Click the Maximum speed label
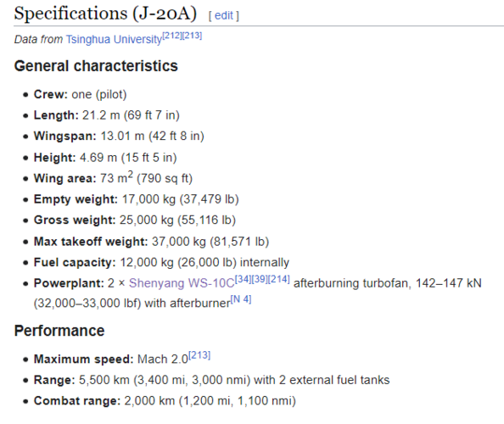Viewport: 504px width, 424px height. click(x=83, y=359)
